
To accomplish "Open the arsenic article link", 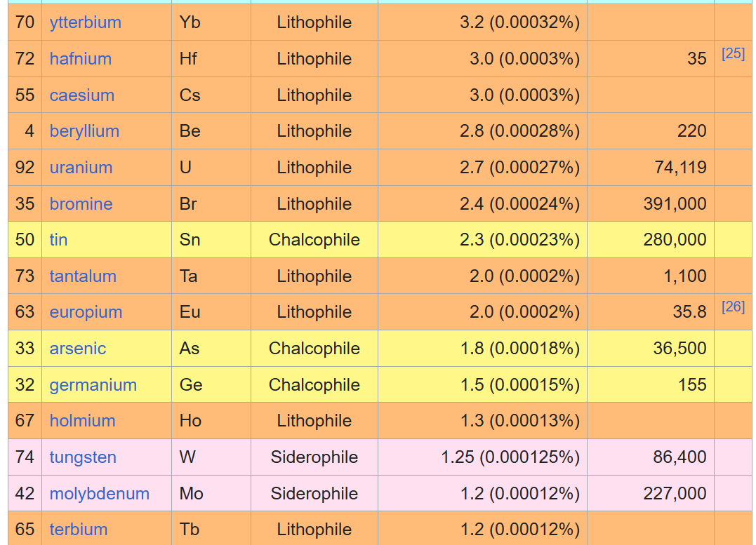I will click(x=78, y=349).
